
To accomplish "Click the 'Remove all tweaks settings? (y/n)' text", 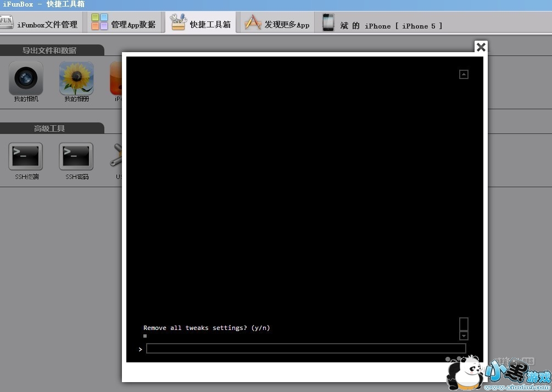I will point(207,328).
